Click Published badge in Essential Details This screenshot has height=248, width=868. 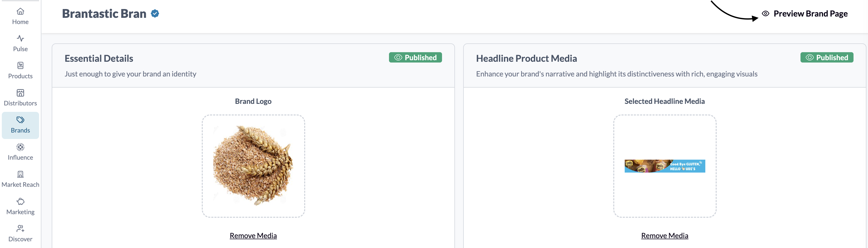pos(415,58)
